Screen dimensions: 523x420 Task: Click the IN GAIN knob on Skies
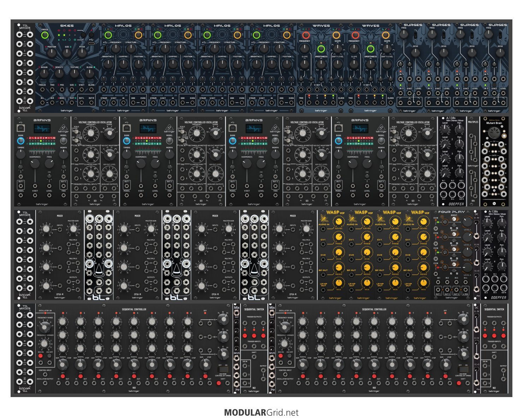tap(44, 73)
